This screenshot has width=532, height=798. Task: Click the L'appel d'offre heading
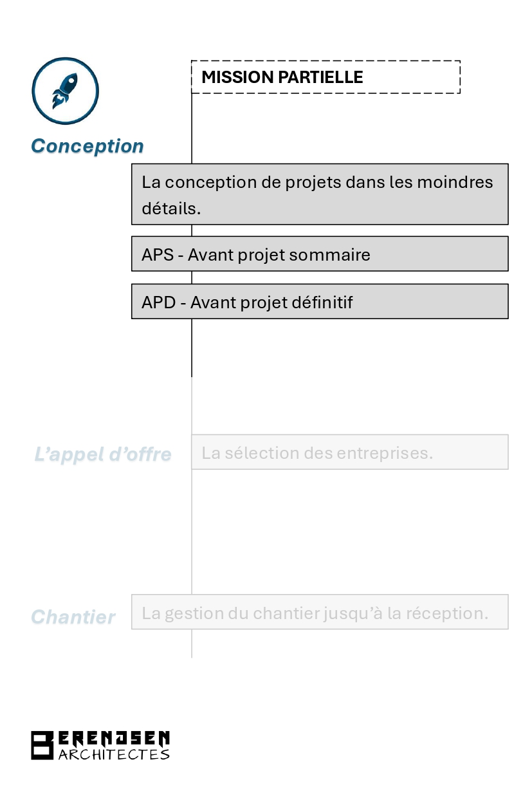click(103, 454)
